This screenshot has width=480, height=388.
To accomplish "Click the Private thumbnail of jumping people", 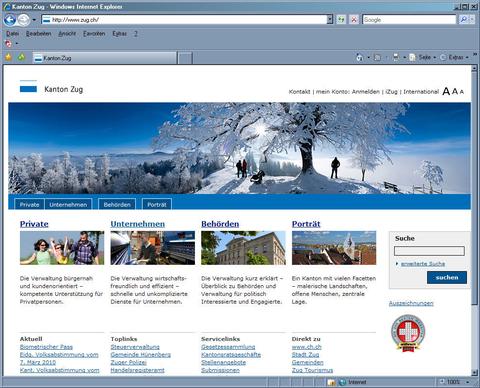I will click(62, 248).
